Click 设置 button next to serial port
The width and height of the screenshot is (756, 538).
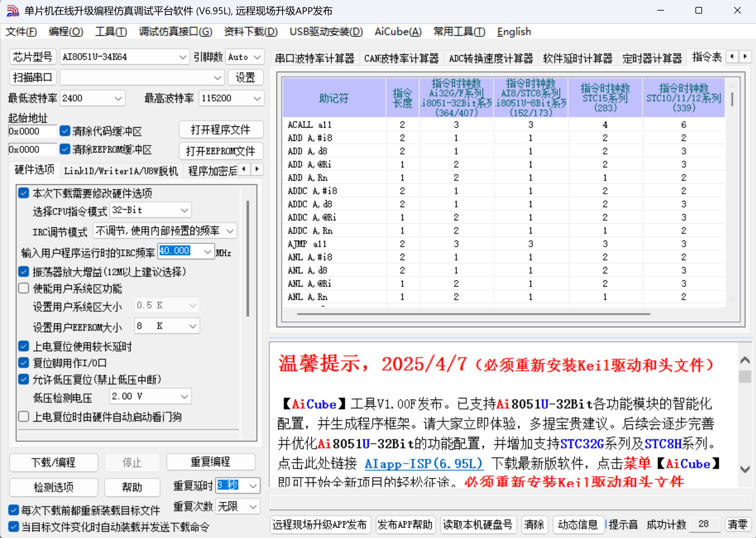pos(245,77)
